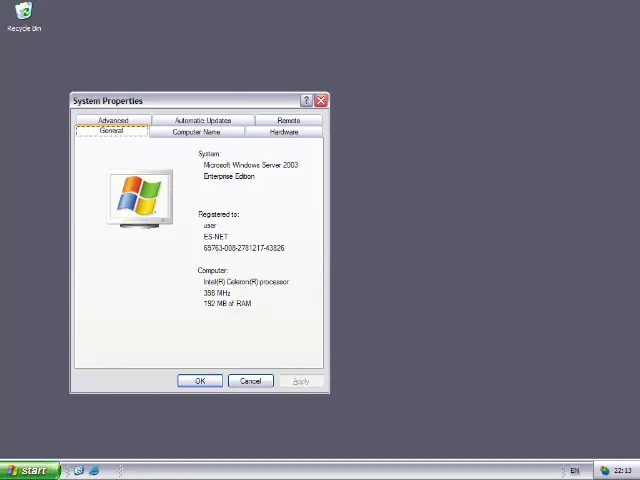Image resolution: width=640 pixels, height=480 pixels.
Task: Click the Cancel button
Action: coord(251,381)
